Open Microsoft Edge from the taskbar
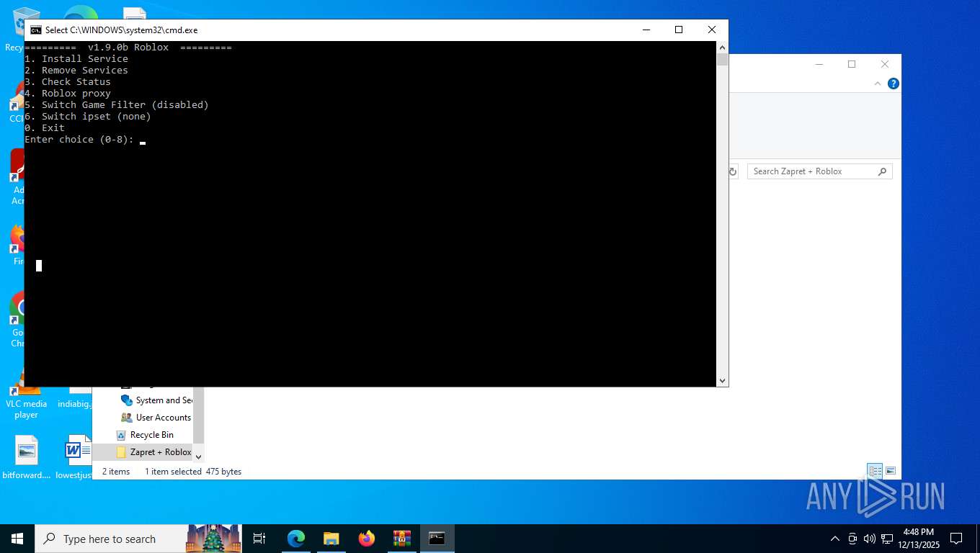 click(296, 539)
